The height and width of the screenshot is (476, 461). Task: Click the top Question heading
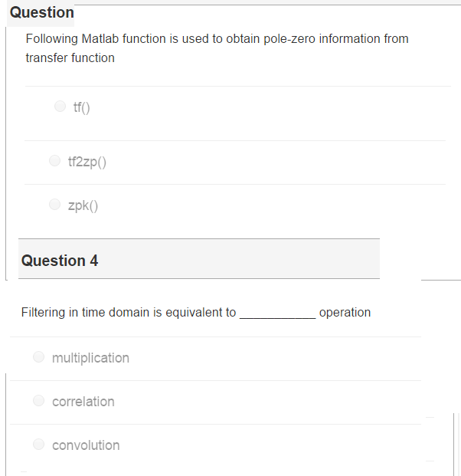[x=42, y=13]
